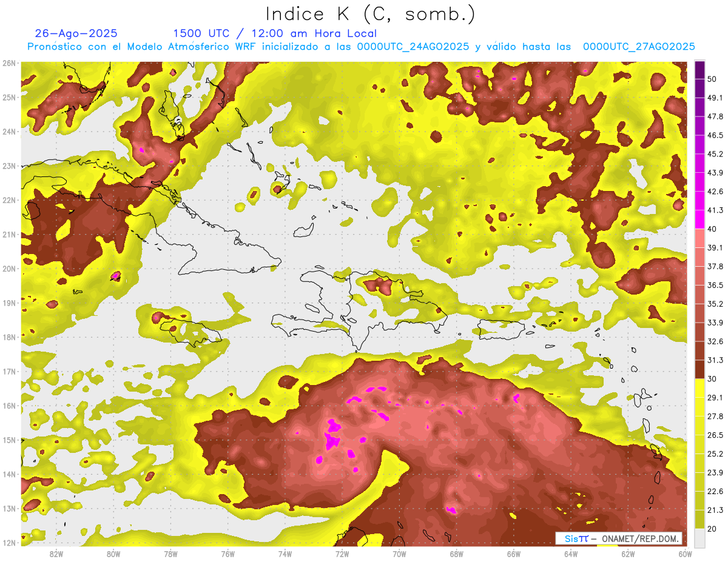Click the latitude label '12N'

9,543
